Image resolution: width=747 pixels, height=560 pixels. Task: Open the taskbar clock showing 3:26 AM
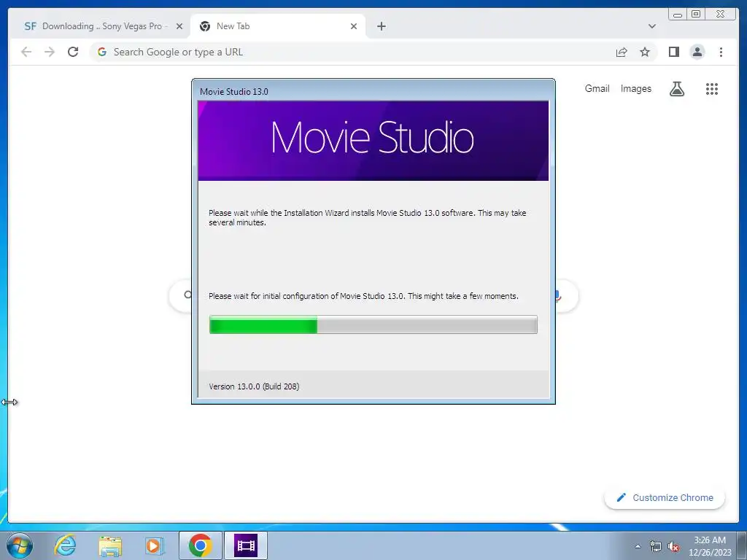[x=710, y=546]
